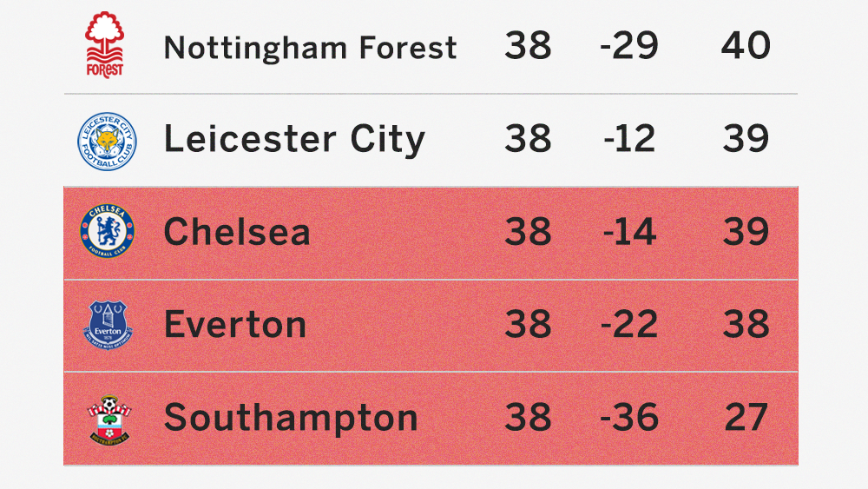The width and height of the screenshot is (868, 489).
Task: Click Everton's 38 points total
Action: [x=746, y=324]
